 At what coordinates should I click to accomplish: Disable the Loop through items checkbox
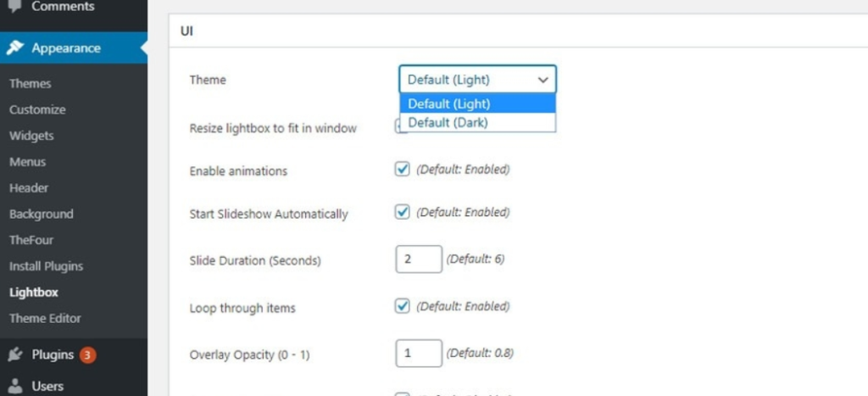tap(402, 306)
